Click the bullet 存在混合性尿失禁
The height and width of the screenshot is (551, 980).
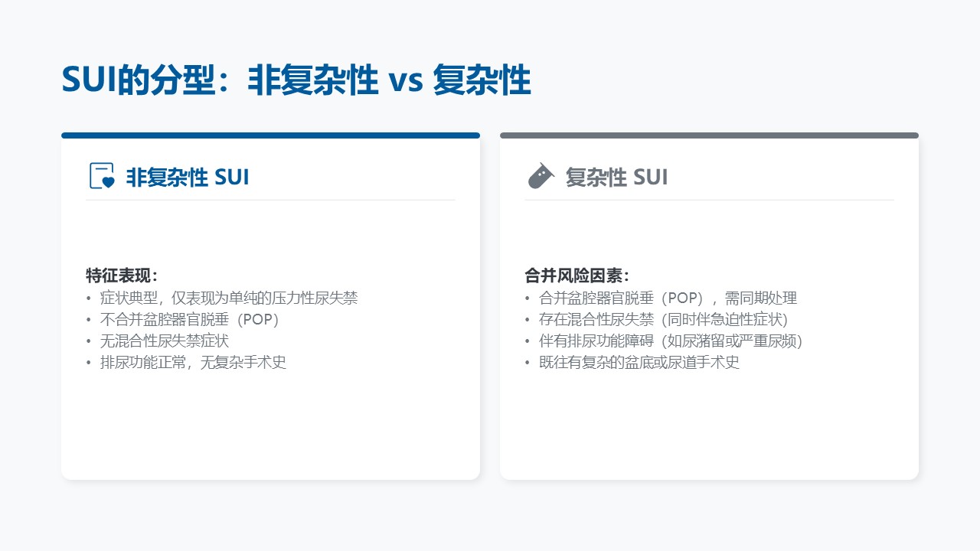(x=663, y=319)
